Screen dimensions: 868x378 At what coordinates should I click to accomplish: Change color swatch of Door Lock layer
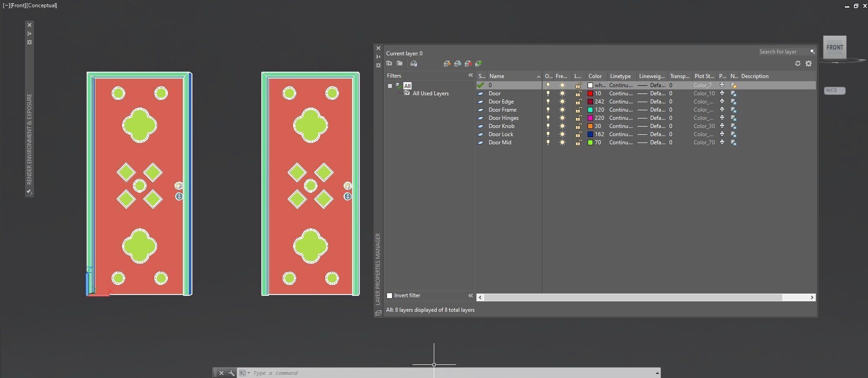click(x=590, y=134)
